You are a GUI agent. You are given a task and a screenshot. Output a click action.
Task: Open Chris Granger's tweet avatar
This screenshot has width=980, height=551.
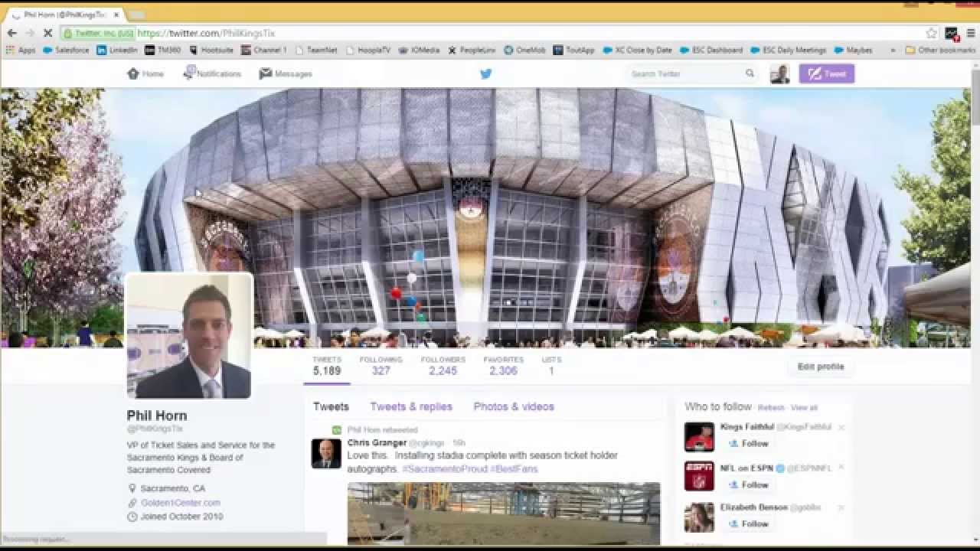(326, 454)
